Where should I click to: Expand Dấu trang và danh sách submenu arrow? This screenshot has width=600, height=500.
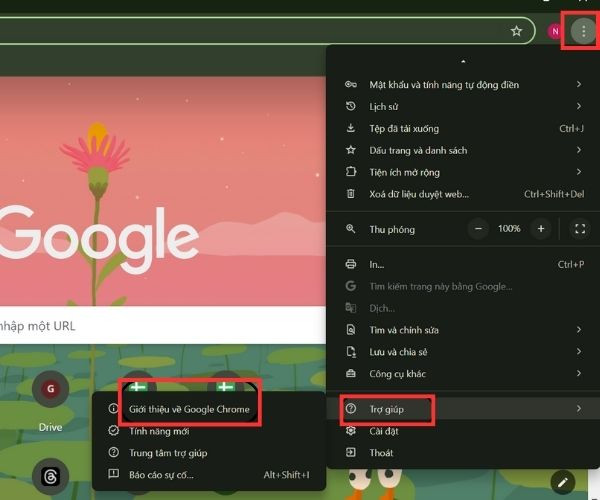click(579, 150)
